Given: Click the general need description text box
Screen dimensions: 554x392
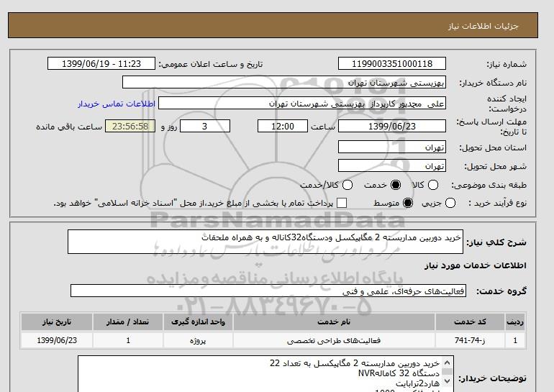Looking at the screenshot, I should coord(265,242).
